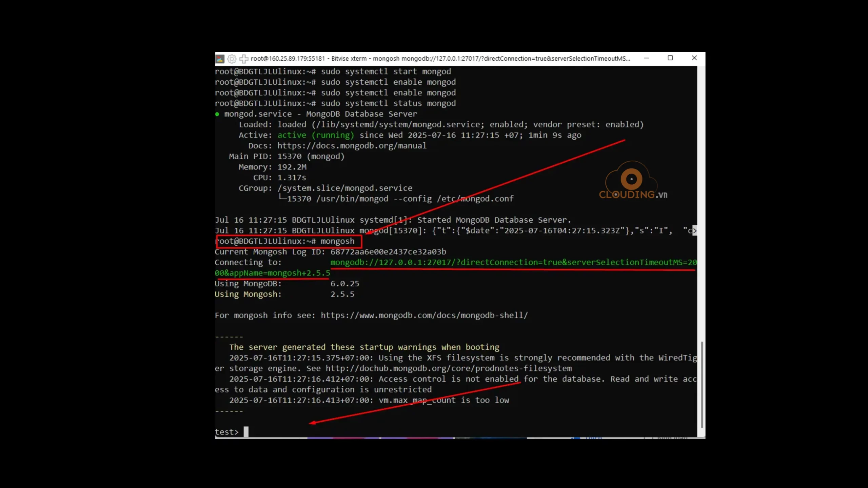Click the 'root@BDGTLJLUlinux:~# mongosh' command line
The width and height of the screenshot is (868, 488).
coord(285,241)
